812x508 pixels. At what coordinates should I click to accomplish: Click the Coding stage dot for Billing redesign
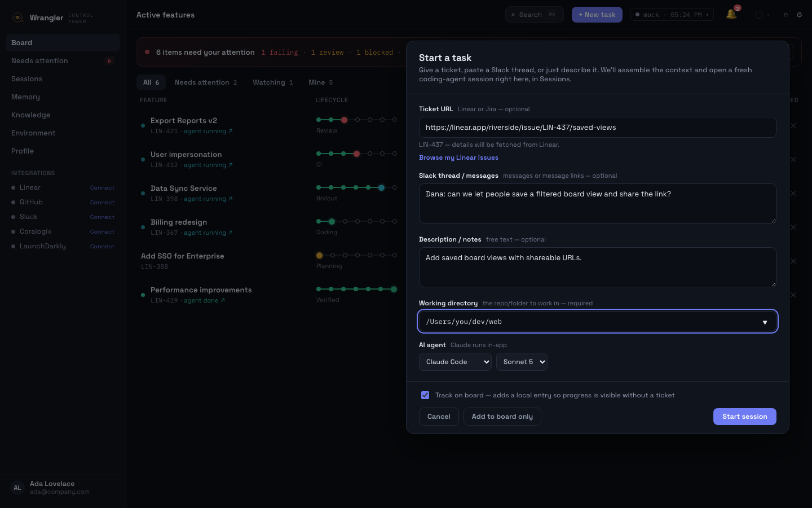pos(332,221)
